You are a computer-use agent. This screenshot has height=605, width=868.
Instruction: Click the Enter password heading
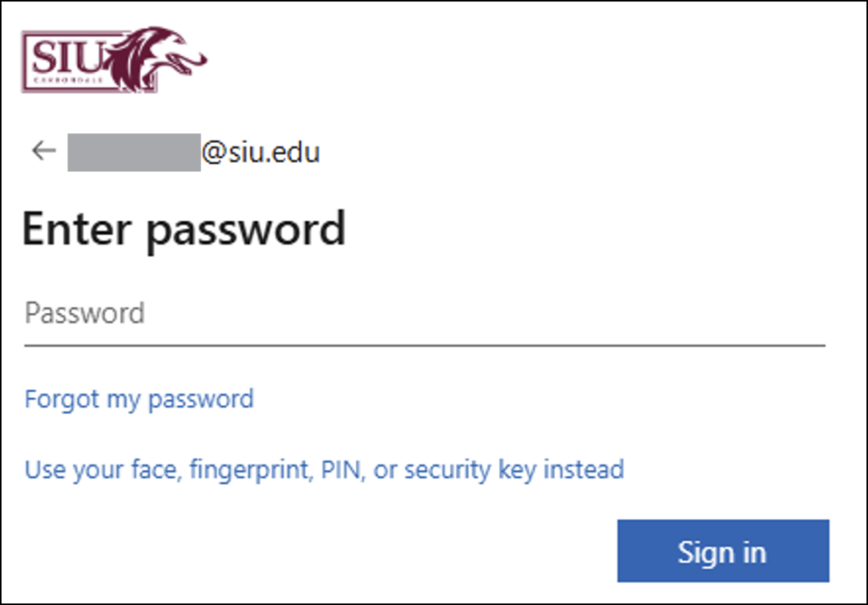(x=185, y=227)
